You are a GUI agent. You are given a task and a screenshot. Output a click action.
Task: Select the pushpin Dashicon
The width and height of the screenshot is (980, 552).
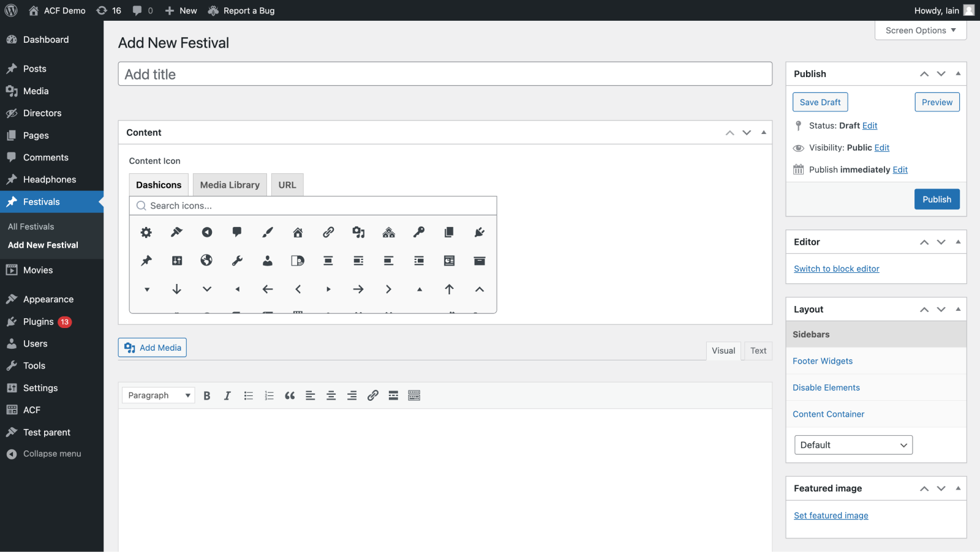146,261
